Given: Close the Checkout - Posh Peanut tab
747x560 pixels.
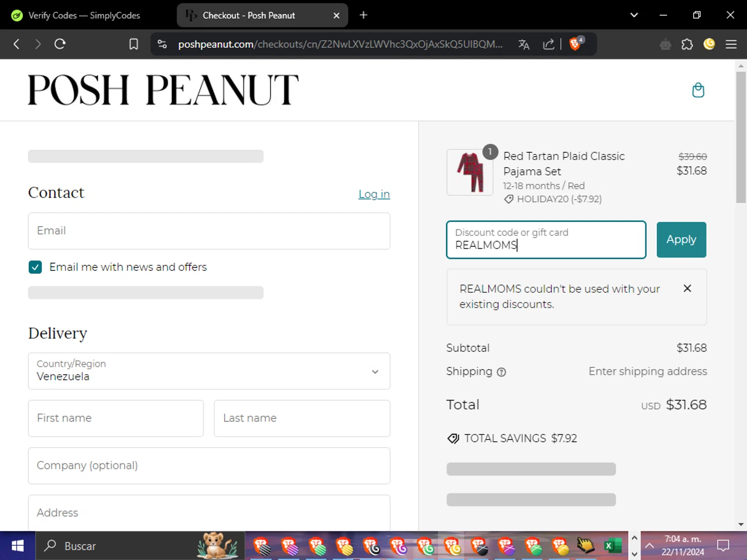Looking at the screenshot, I should [337, 15].
